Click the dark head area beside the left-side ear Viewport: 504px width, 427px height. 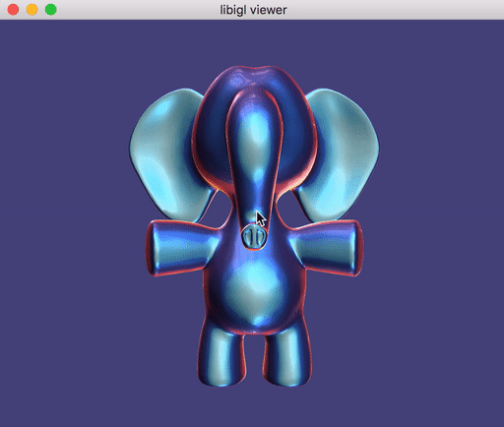click(x=209, y=138)
